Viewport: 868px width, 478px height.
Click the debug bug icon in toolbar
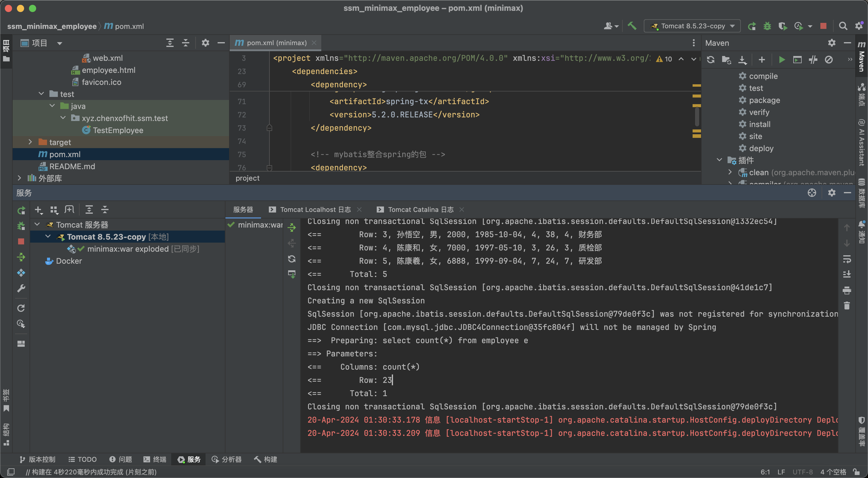click(x=767, y=26)
